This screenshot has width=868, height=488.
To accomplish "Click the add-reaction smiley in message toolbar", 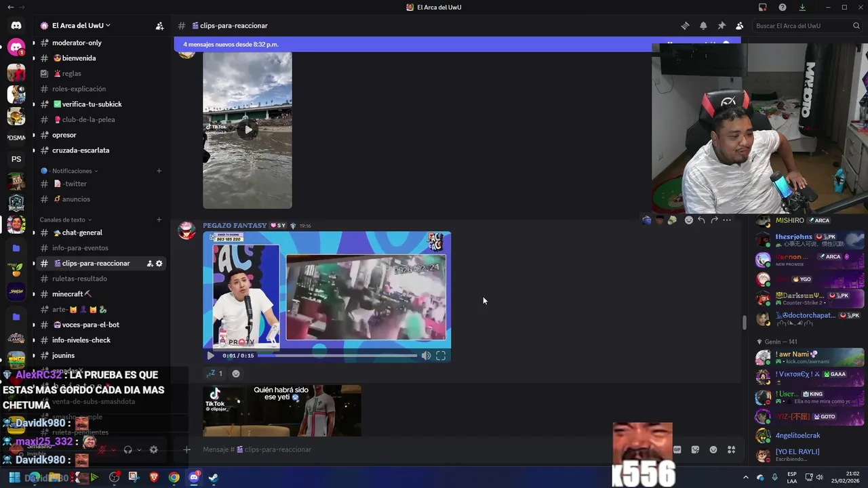I will point(689,220).
